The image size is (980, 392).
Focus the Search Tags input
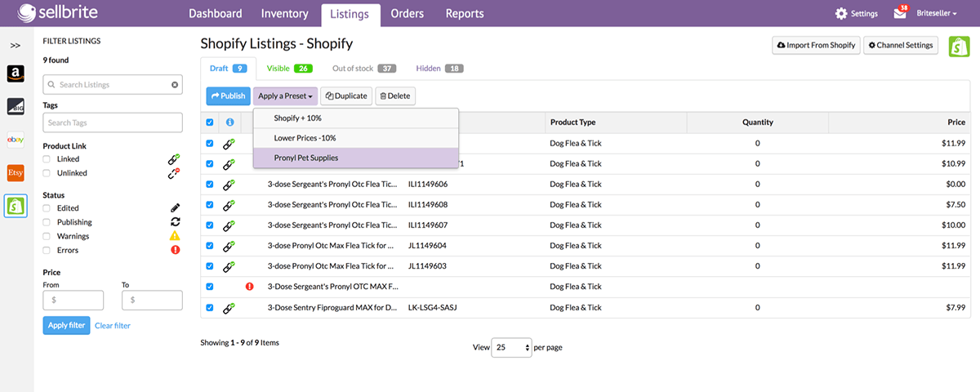click(x=113, y=122)
